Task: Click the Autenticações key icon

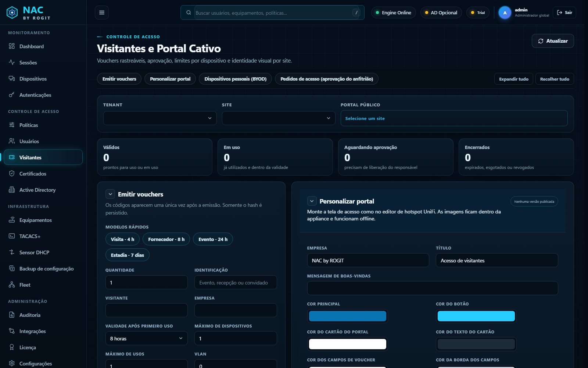Action: [x=12, y=95]
